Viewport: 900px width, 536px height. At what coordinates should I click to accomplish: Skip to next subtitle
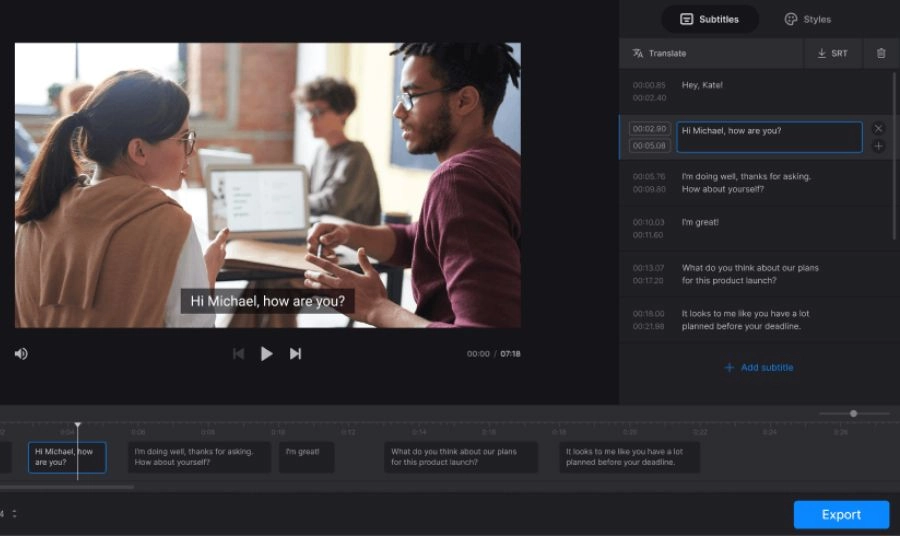tap(295, 354)
